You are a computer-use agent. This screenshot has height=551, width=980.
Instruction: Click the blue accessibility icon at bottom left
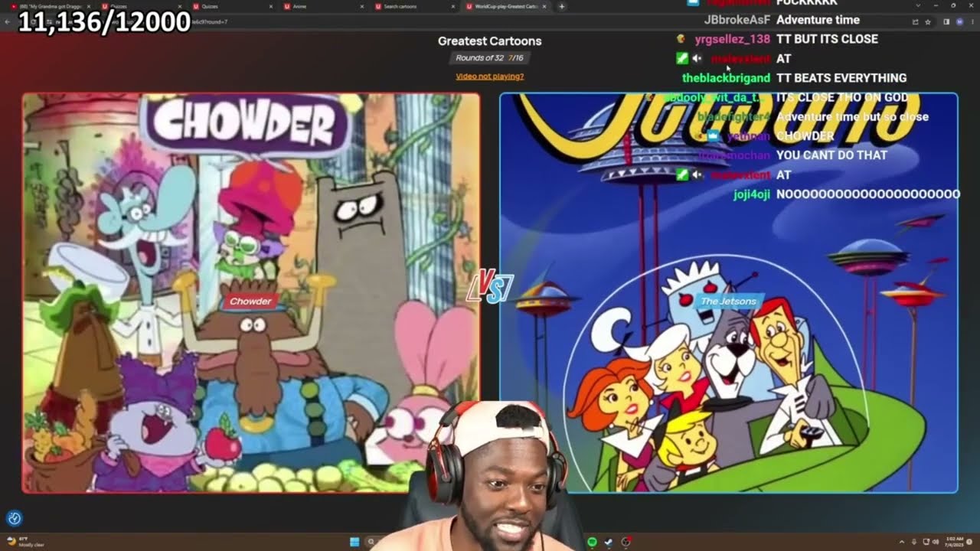[x=14, y=518]
